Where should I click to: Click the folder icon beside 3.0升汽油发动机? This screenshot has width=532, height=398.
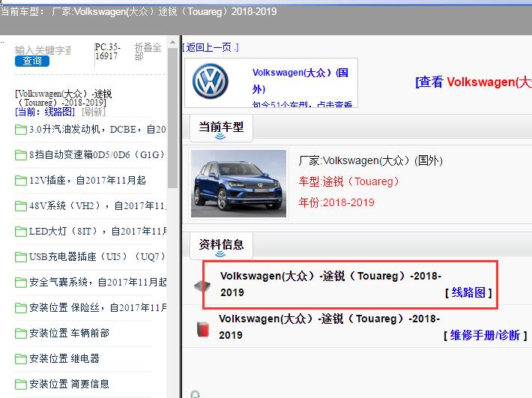[x=21, y=130]
